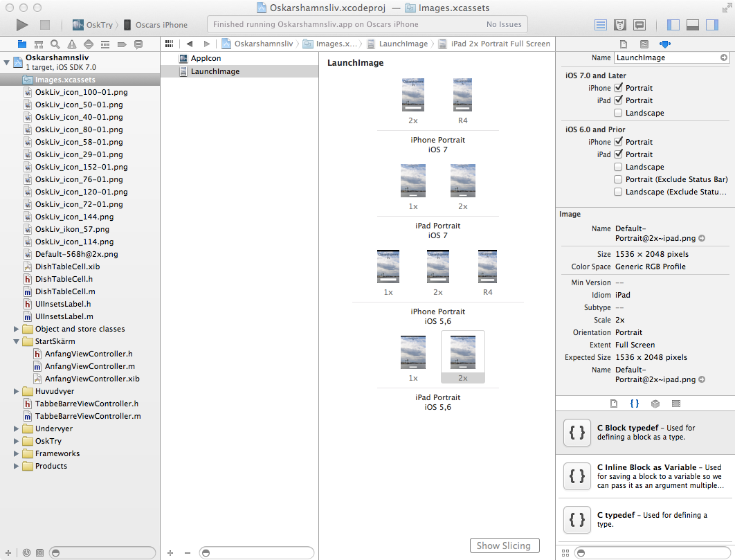Viewport: 735px width, 560px height.
Task: Collapse the StartSkärm folder
Action: (16, 341)
